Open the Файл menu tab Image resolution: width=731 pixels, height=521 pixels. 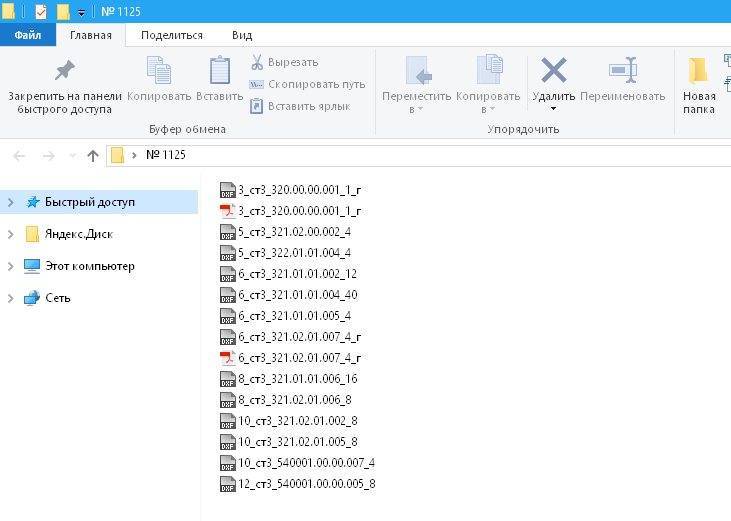pos(27,35)
